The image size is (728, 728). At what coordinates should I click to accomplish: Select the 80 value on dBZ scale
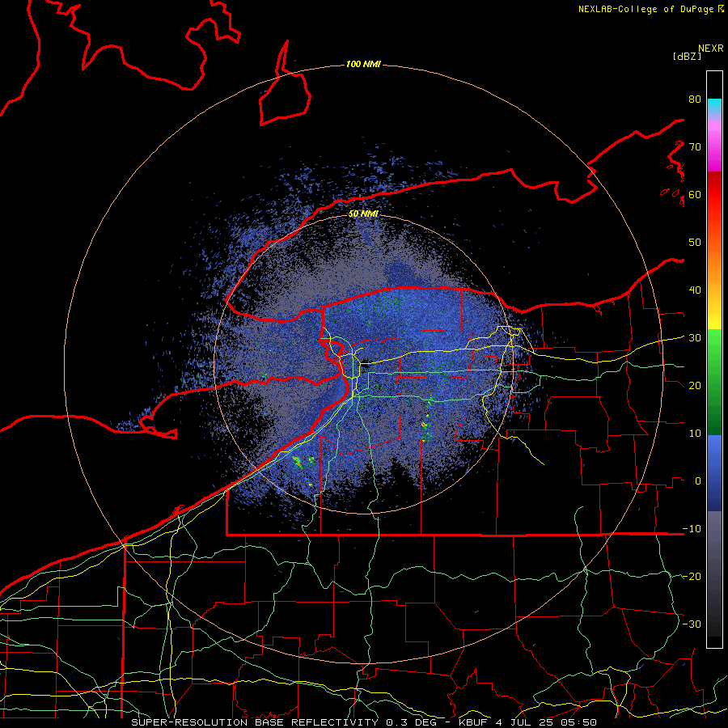695,99
